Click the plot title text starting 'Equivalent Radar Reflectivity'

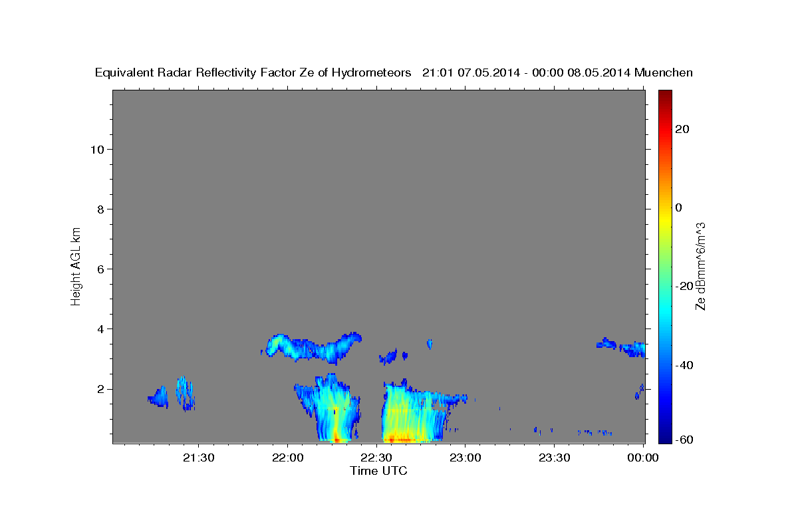point(394,72)
